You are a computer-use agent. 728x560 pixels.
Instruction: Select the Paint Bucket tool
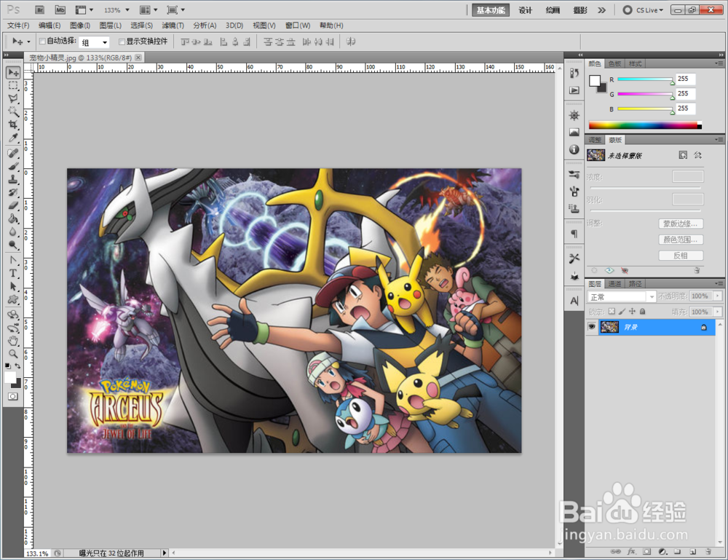point(13,218)
